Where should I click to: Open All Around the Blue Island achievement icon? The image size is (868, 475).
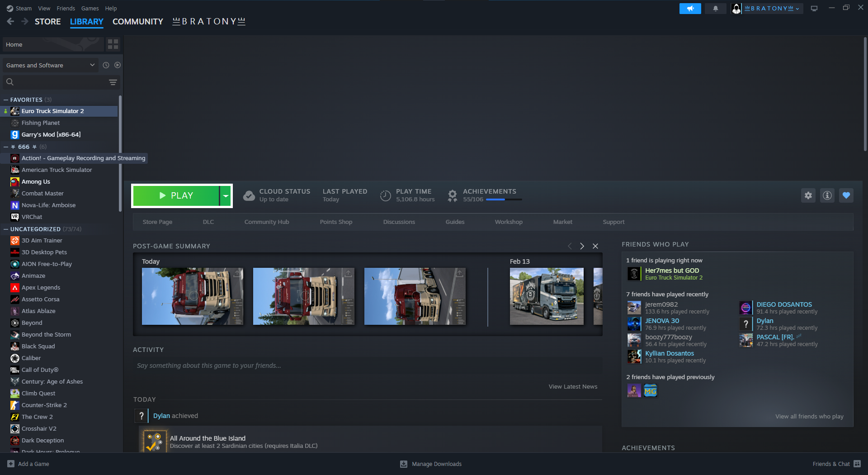click(x=155, y=441)
